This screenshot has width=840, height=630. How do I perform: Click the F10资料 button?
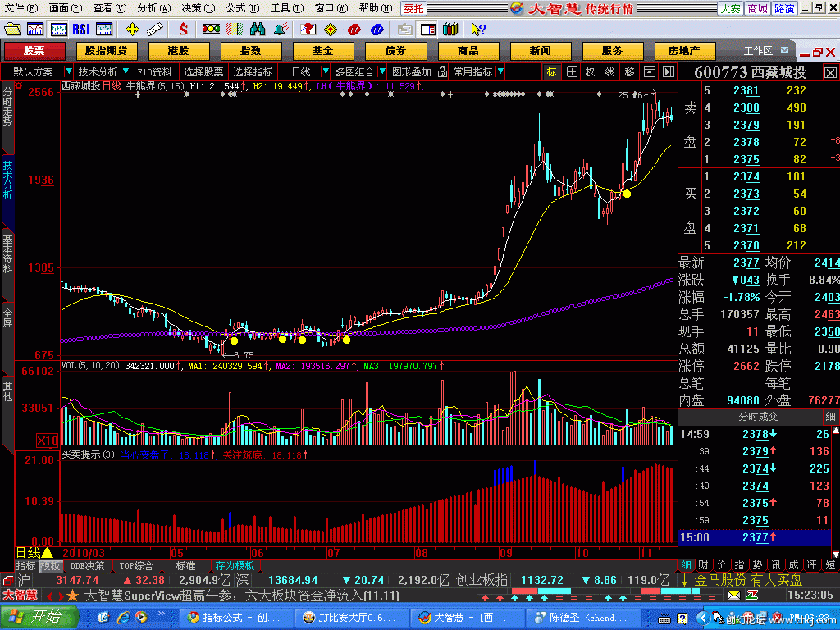tap(154, 72)
